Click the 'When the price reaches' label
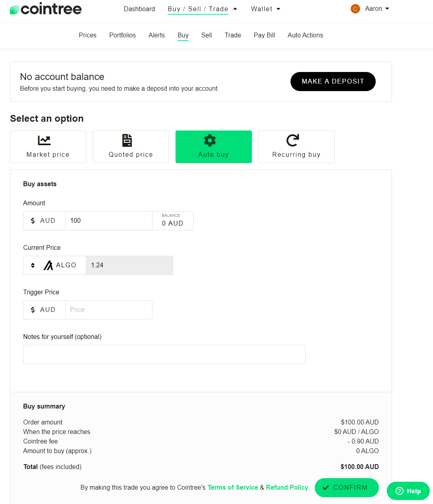Image resolution: width=433 pixels, height=504 pixels. [x=57, y=432]
